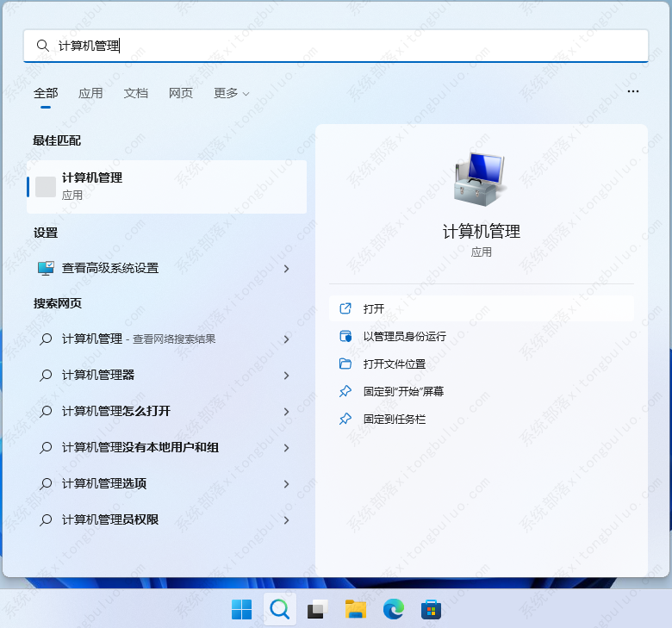Switch to the 文档 tab
Screen dimensions: 672x628
pos(136,93)
